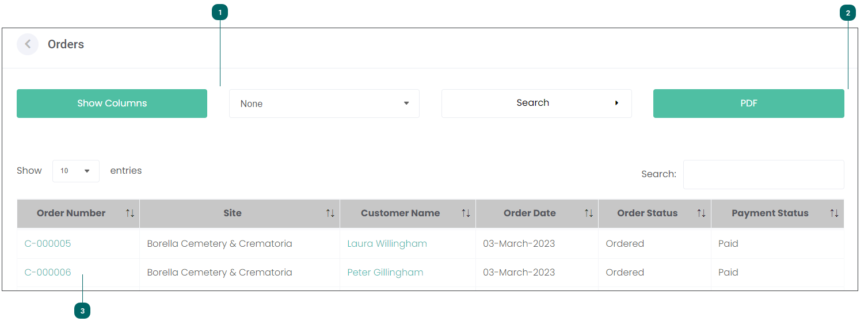The height and width of the screenshot is (325, 868).
Task: Sort by Order Status column arrows
Action: click(x=701, y=213)
